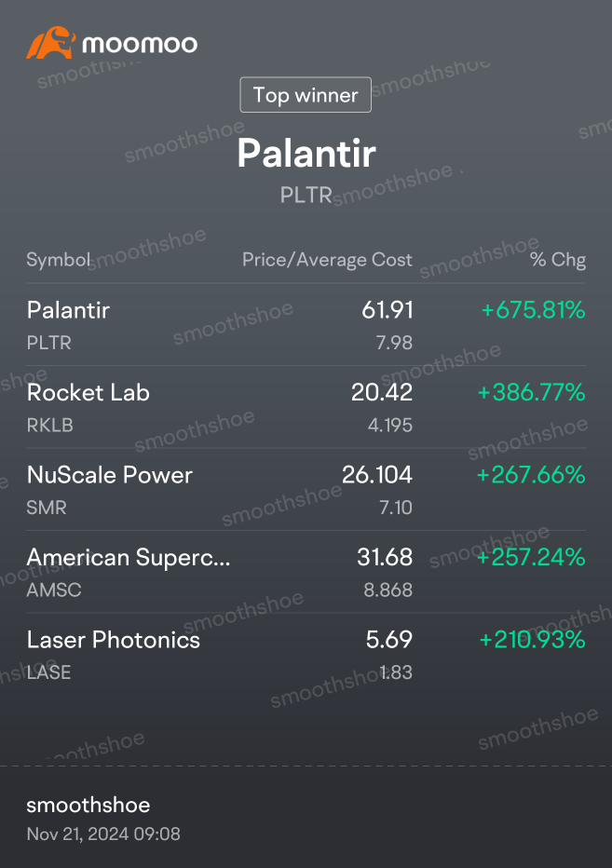Click Palantir's +675.81% change value
Viewport: 612px width, 868px height.
point(533,311)
